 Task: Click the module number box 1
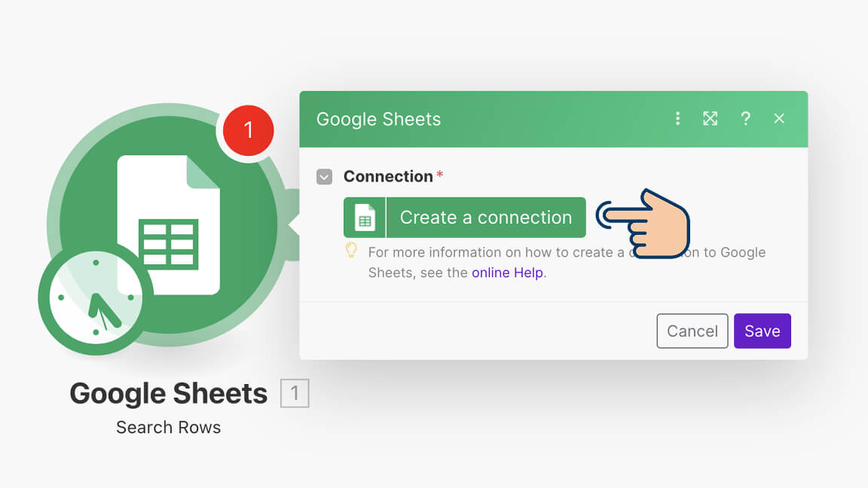(x=295, y=393)
